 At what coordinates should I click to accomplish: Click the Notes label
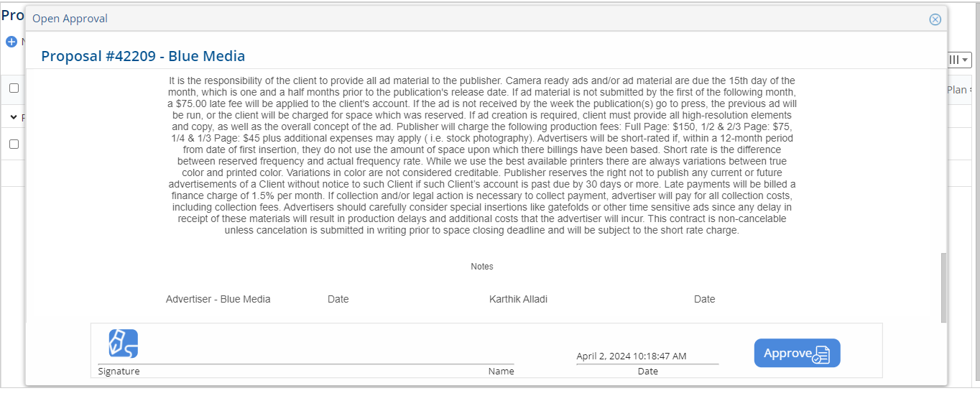[482, 267]
